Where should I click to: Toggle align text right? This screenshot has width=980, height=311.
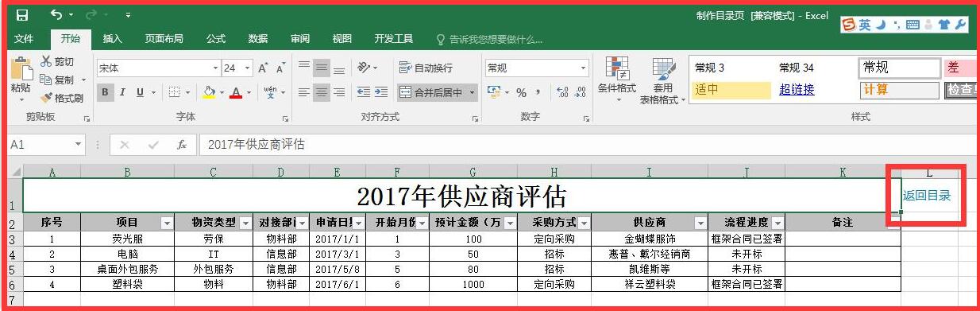coord(339,92)
